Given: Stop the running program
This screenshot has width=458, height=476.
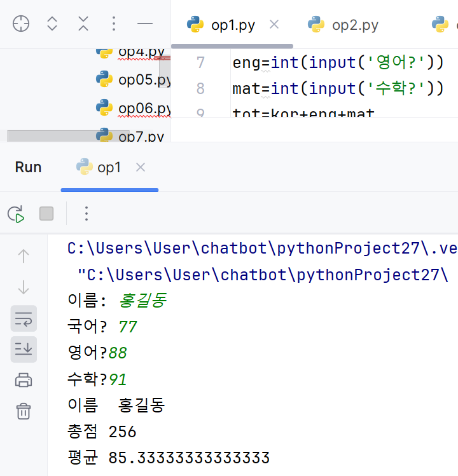Looking at the screenshot, I should point(46,214).
